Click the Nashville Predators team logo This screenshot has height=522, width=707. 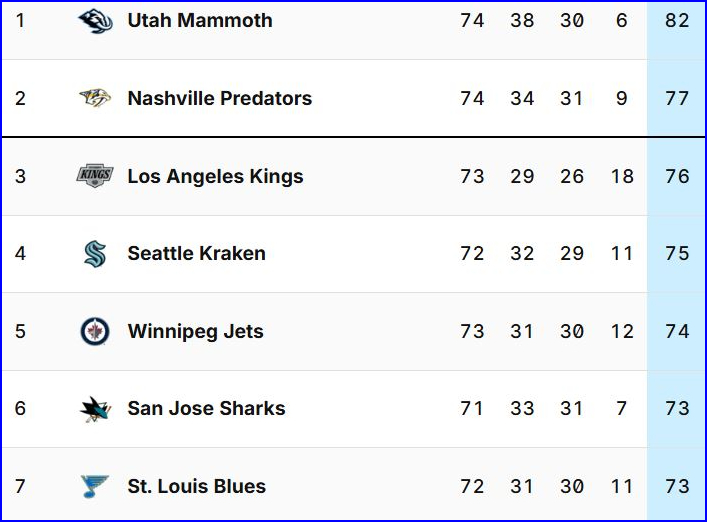[x=95, y=98]
